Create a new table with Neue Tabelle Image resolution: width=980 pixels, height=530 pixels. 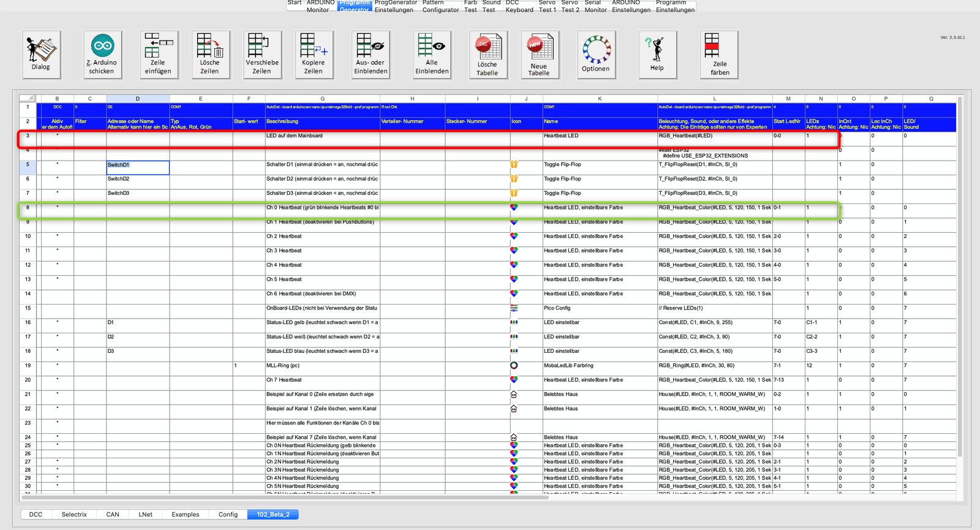(539, 54)
